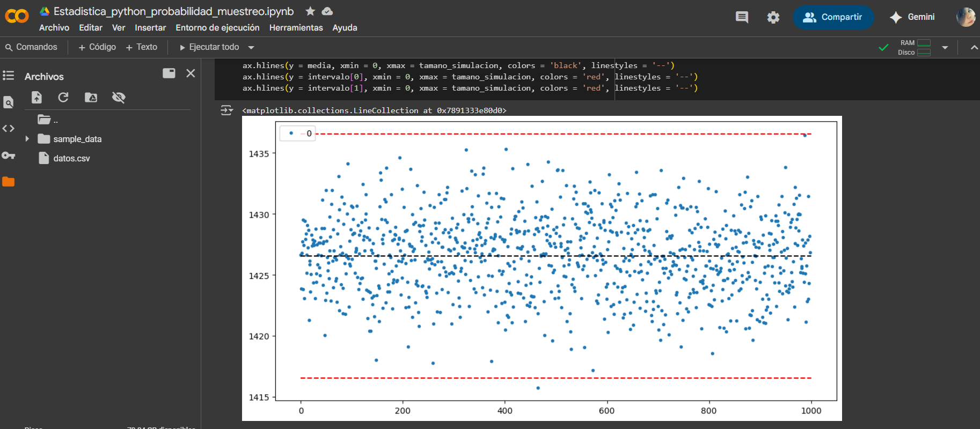
Task: Click the Gemini sparkle button
Action: click(x=912, y=17)
